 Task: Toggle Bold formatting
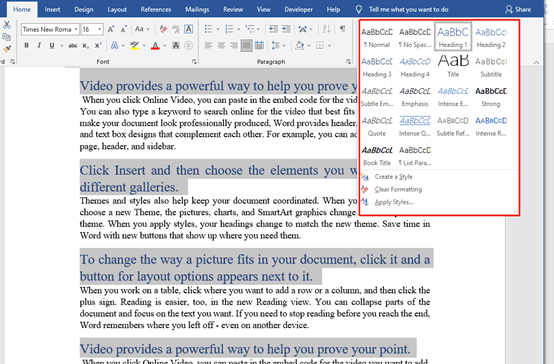coord(26,45)
